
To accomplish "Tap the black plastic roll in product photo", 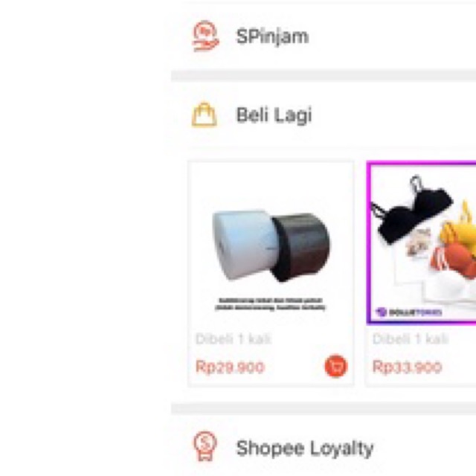I will (300, 247).
